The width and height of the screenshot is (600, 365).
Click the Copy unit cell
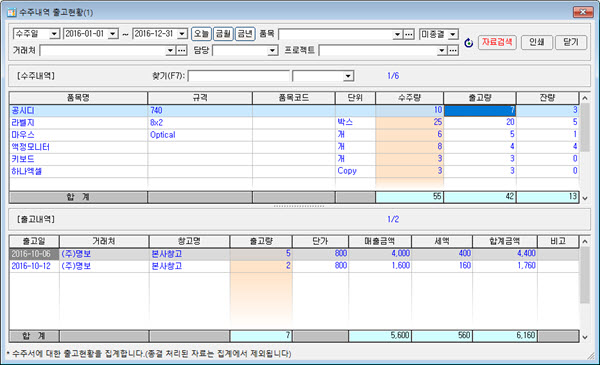pos(355,171)
